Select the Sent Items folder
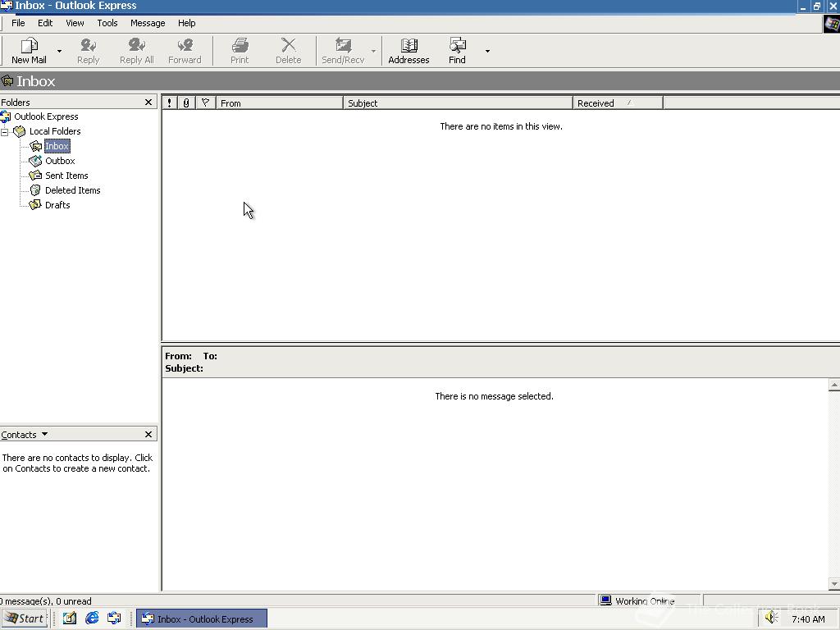Viewport: 840px width, 630px height. click(x=66, y=176)
